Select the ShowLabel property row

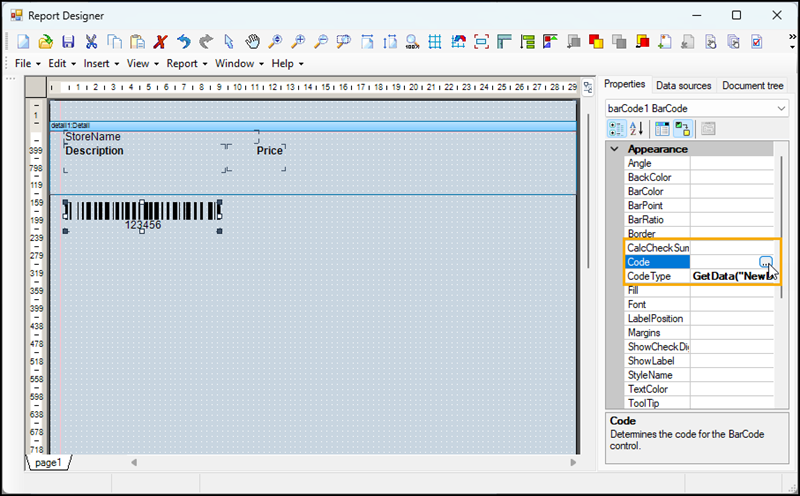699,361
